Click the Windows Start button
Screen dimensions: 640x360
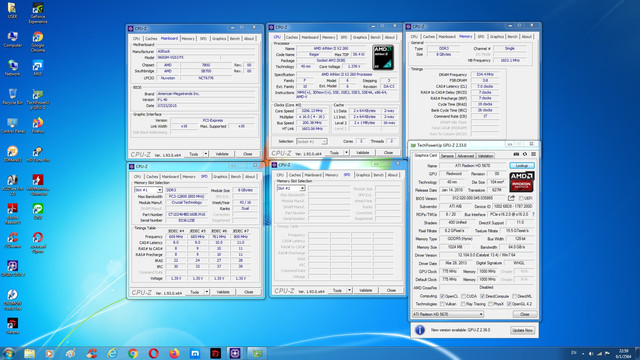pyautogui.click(x=9, y=353)
